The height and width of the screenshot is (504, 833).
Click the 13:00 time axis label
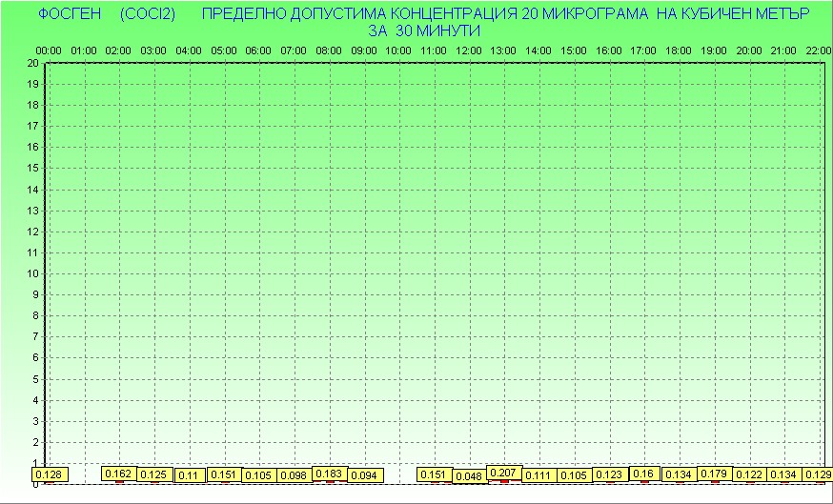pyautogui.click(x=503, y=50)
